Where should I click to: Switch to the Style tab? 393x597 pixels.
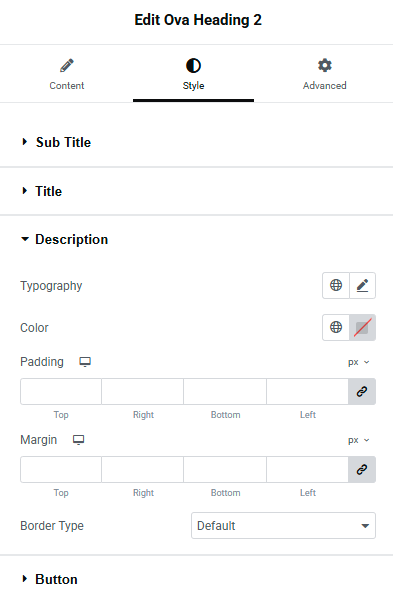pyautogui.click(x=193, y=74)
